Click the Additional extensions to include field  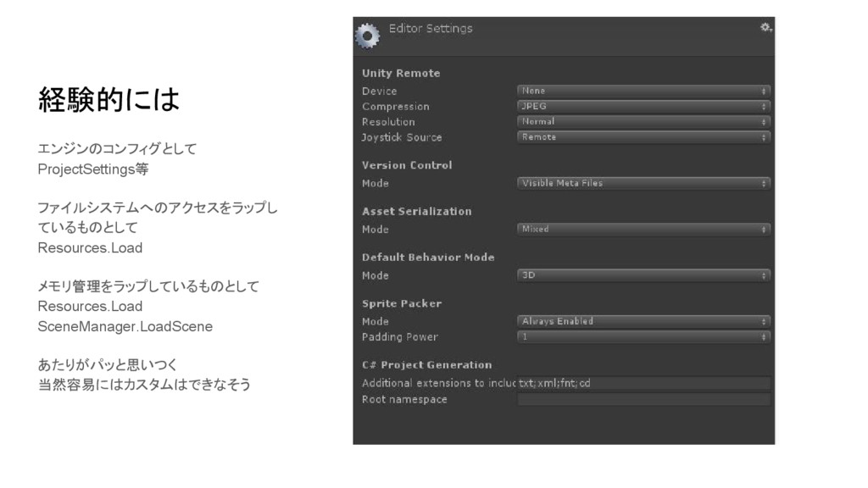click(643, 382)
